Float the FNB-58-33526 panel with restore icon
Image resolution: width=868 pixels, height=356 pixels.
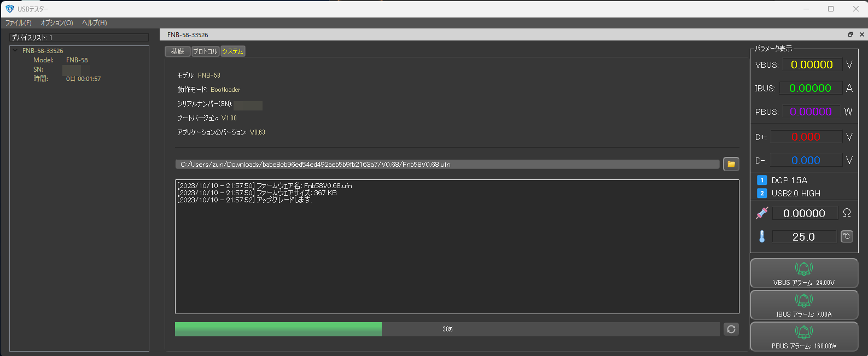tap(850, 34)
